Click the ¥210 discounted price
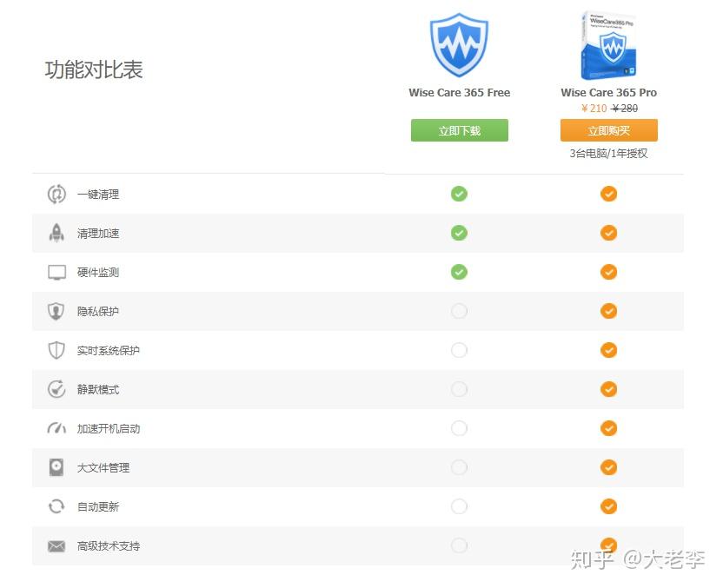 tap(594, 109)
